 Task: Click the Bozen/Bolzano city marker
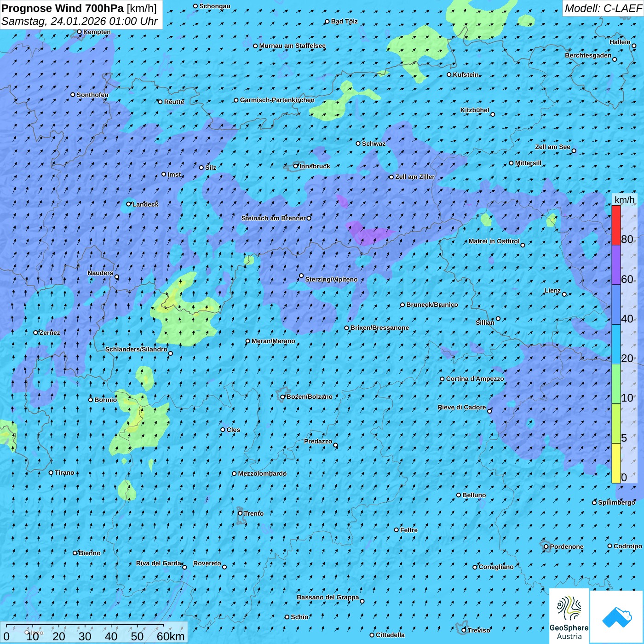coord(282,397)
